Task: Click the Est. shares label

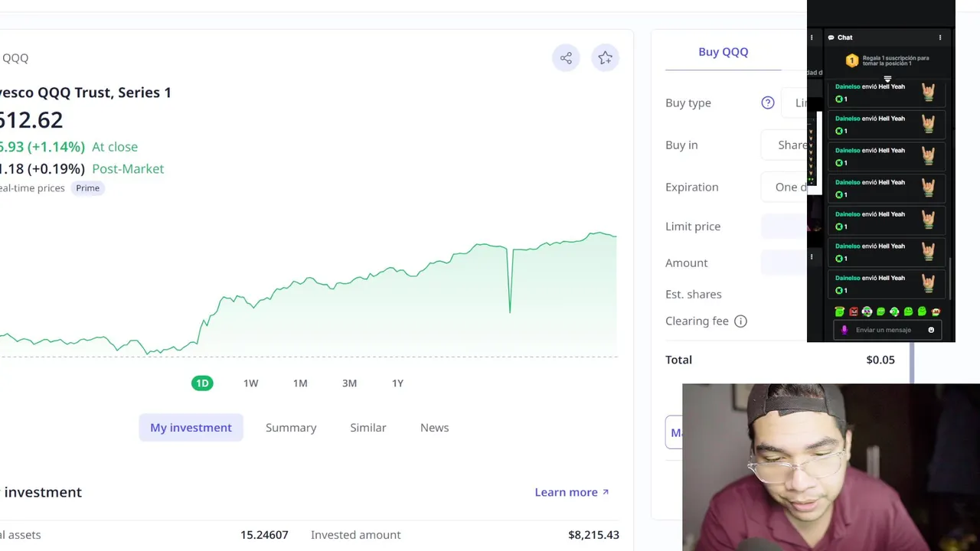Action: (693, 295)
